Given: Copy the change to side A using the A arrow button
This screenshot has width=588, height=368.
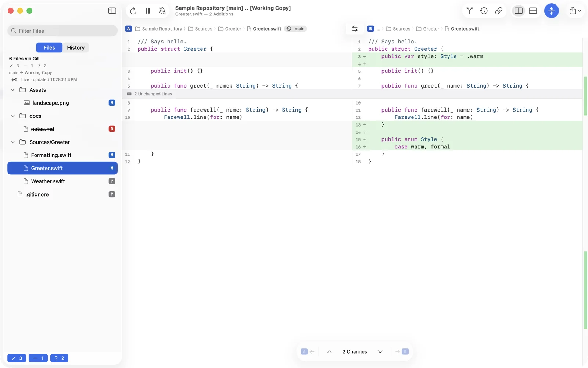Looking at the screenshot, I should click(x=308, y=352).
